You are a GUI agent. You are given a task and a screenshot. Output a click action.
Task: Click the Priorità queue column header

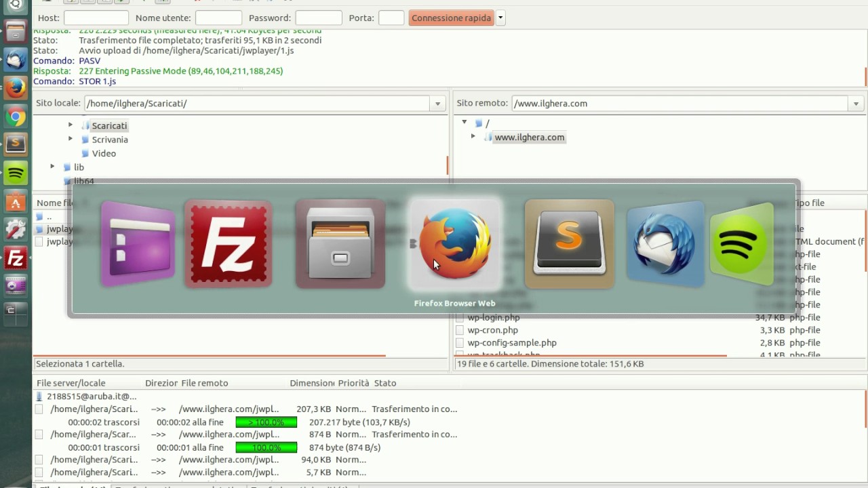point(353,383)
